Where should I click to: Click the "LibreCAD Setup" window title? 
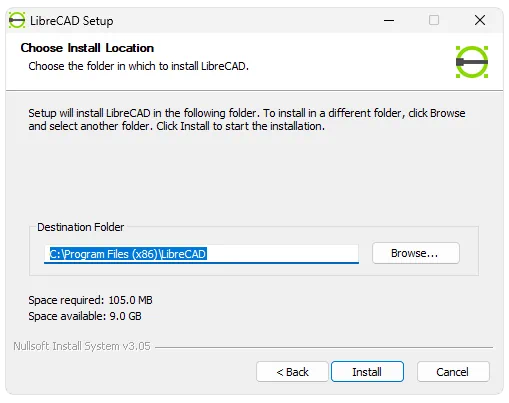(x=71, y=21)
